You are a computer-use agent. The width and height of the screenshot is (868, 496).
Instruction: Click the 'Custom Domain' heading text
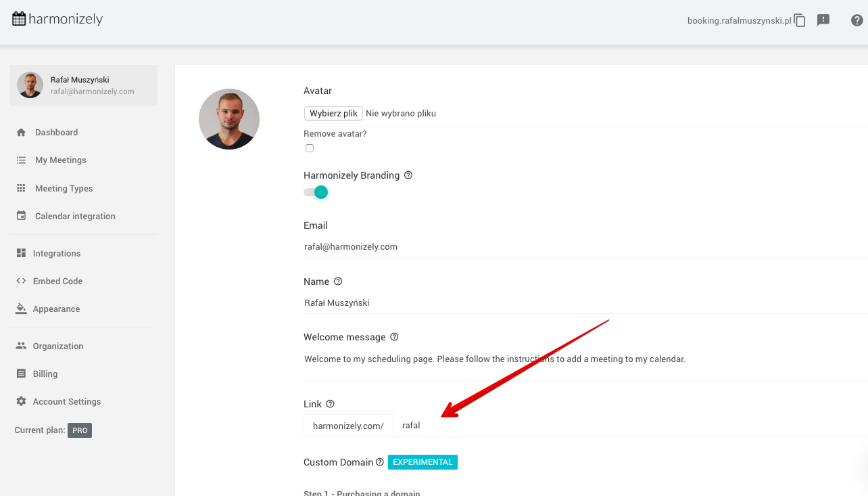[338, 462]
